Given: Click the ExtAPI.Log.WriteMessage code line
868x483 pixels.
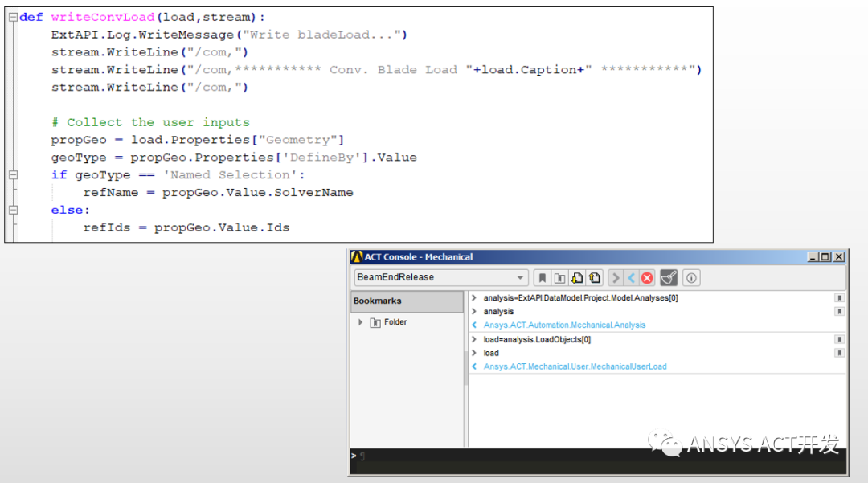Looking at the screenshot, I should pos(229,35).
